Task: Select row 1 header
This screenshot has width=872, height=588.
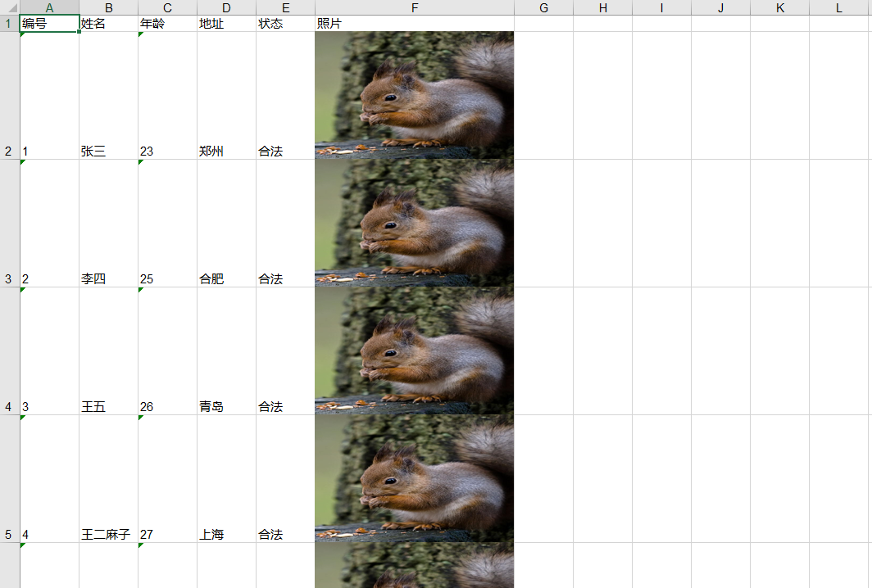Action: [10, 24]
